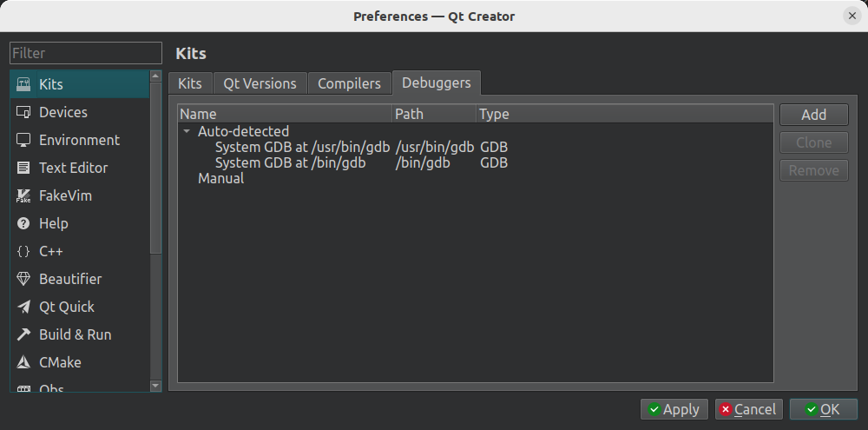This screenshot has width=868, height=430.
Task: Close the Preferences dialog window
Action: (x=852, y=16)
